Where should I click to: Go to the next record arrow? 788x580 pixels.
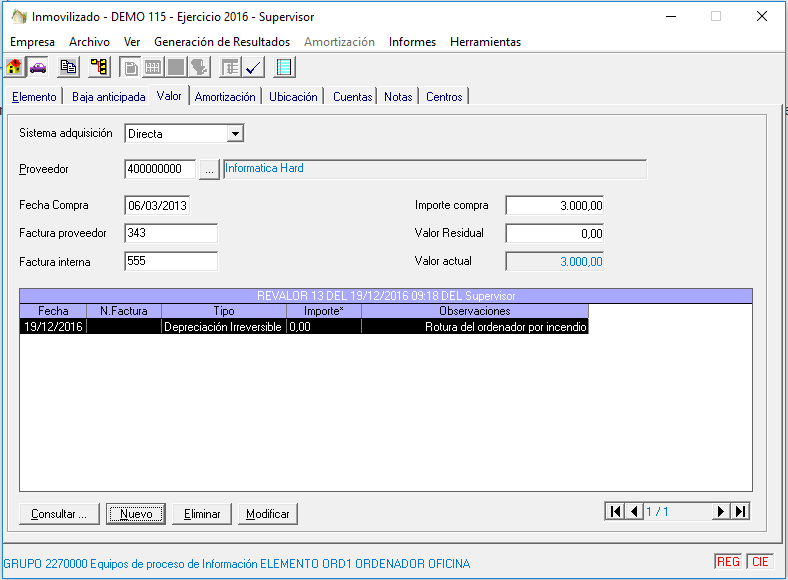[720, 511]
